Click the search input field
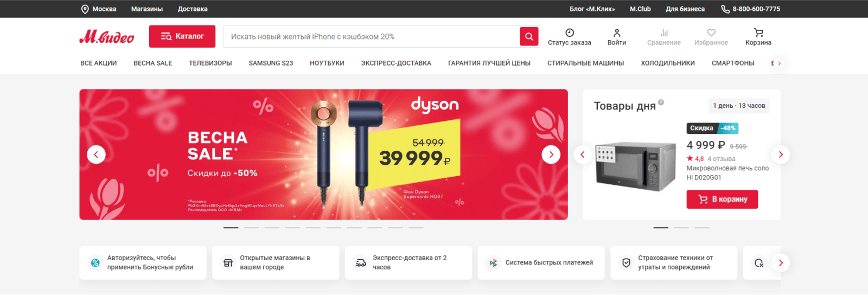868x296 pixels. pos(372,36)
